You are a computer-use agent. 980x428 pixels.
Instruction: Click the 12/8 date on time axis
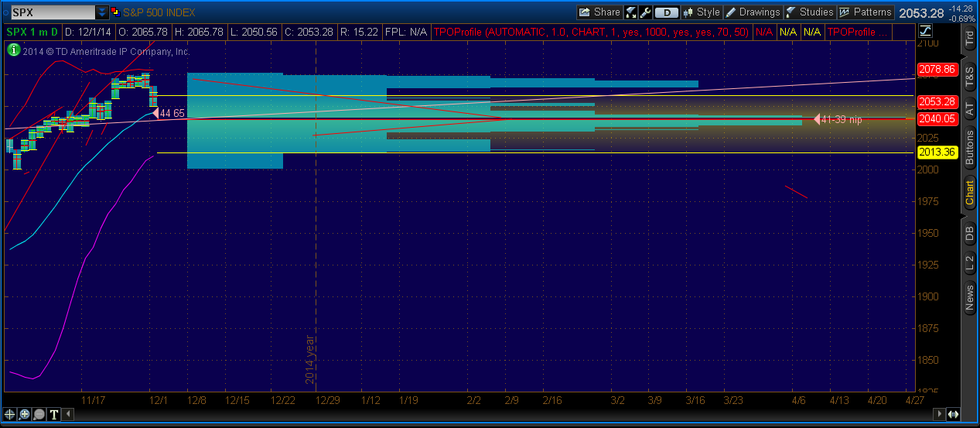pos(197,400)
